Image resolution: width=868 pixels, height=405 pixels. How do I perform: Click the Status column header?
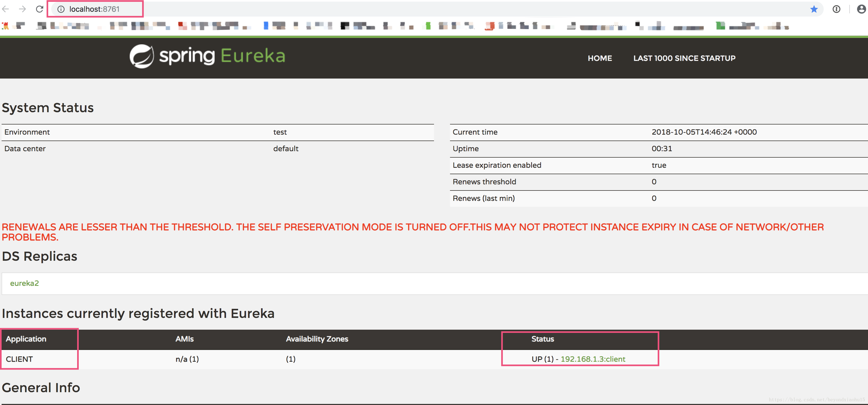(542, 339)
